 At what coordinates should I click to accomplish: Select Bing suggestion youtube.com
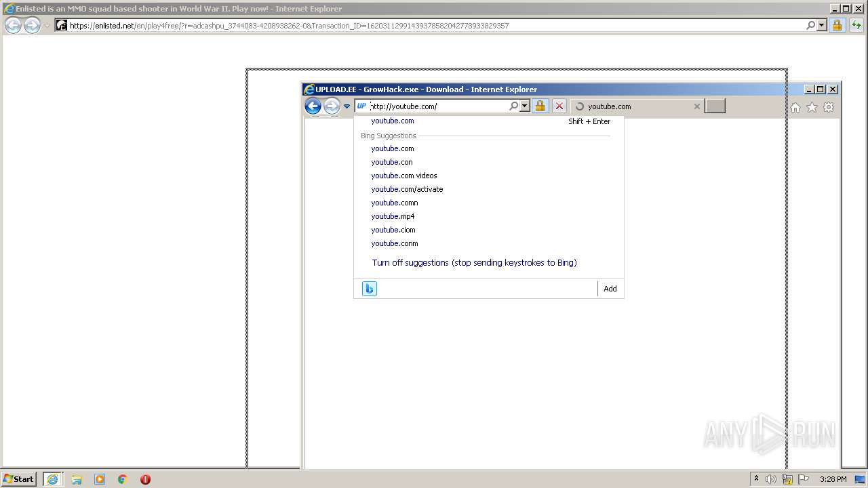tap(488, 148)
